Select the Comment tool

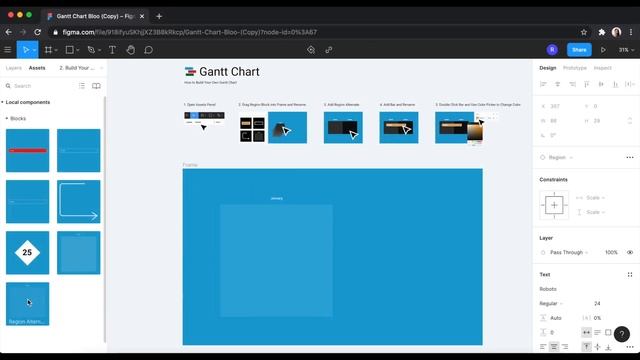[149, 50]
